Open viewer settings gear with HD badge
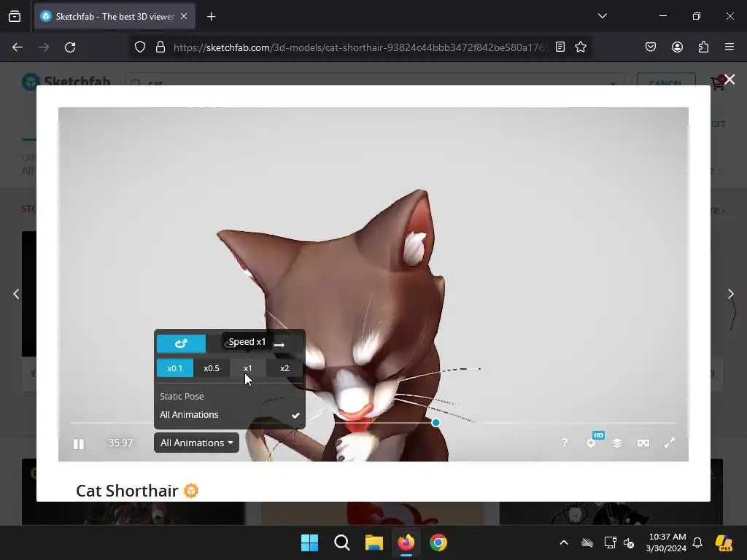The height and width of the screenshot is (560, 747). [x=591, y=443]
